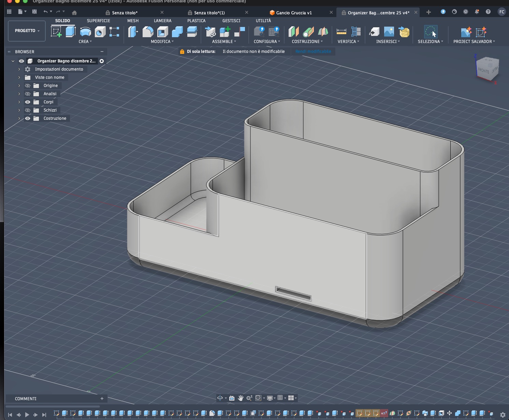Switch to the Superficie tab
The width and height of the screenshot is (509, 420).
click(98, 20)
